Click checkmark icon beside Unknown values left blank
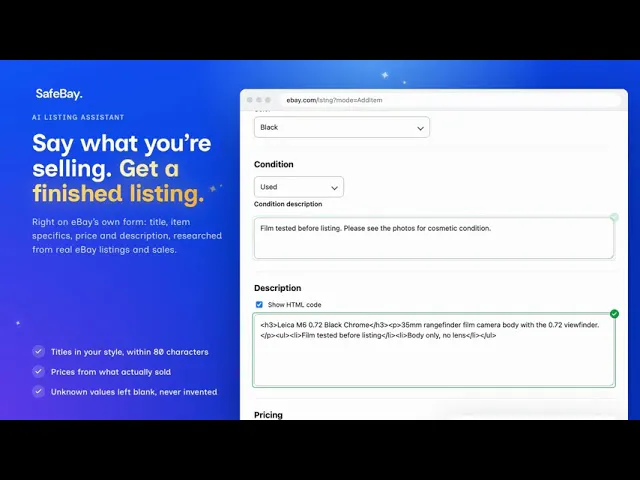The image size is (640, 480). coord(38,391)
